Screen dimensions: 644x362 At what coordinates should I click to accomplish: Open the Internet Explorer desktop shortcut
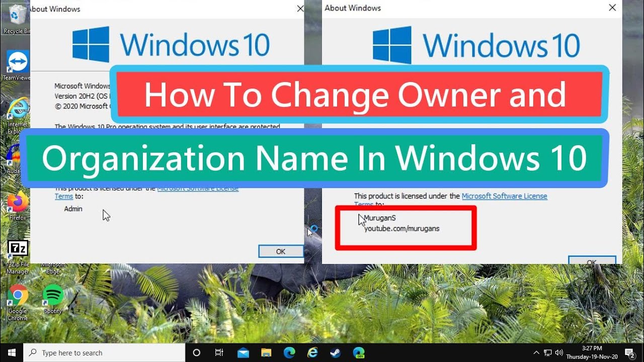pos(17,116)
